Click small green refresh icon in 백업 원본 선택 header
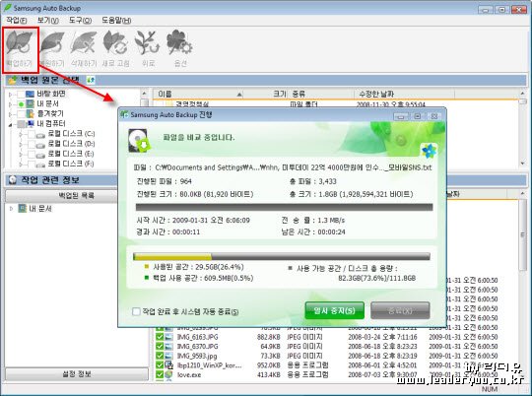The height and width of the screenshot is (396, 532). pos(91,80)
